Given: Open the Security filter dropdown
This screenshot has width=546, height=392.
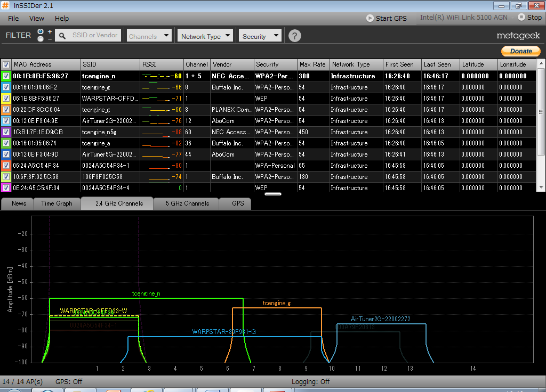Looking at the screenshot, I should click(x=260, y=36).
